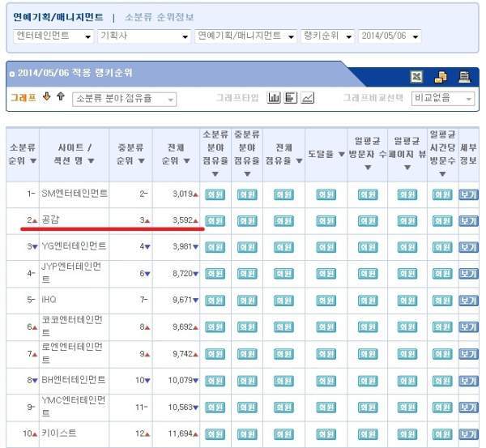
Task: Sort by 전체 점유율 column
Action: pos(283,154)
